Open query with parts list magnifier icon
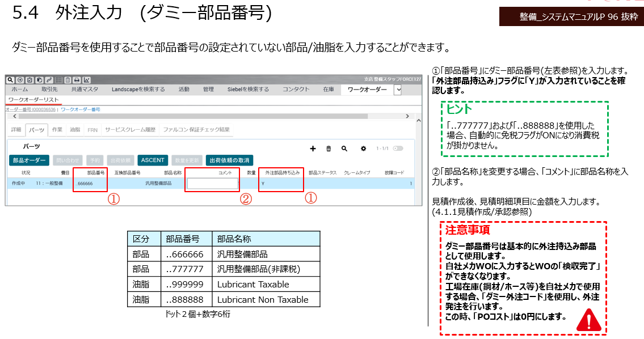Viewport: 644px width, 339px height. click(x=344, y=149)
